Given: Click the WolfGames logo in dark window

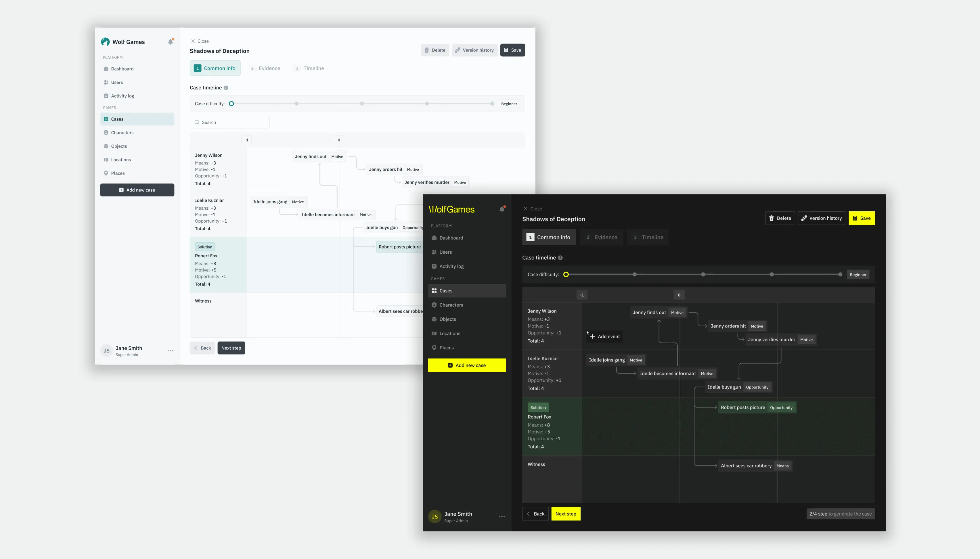Looking at the screenshot, I should coord(451,209).
